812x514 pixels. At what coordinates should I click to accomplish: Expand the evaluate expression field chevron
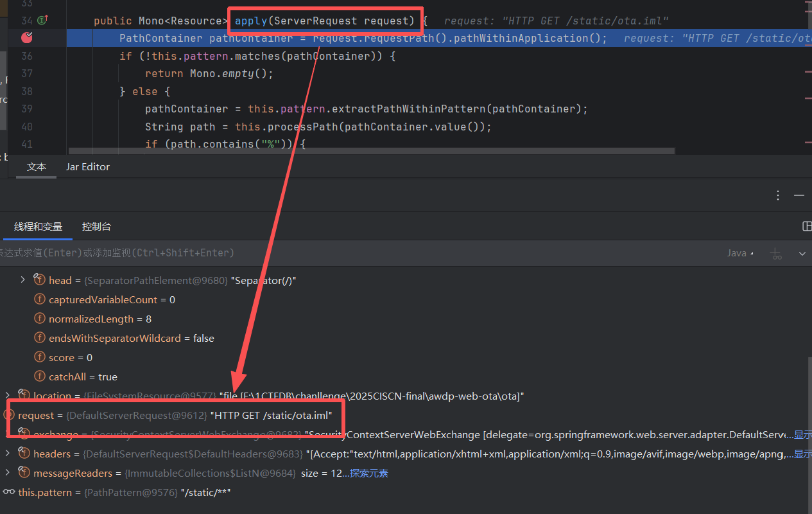coord(802,254)
